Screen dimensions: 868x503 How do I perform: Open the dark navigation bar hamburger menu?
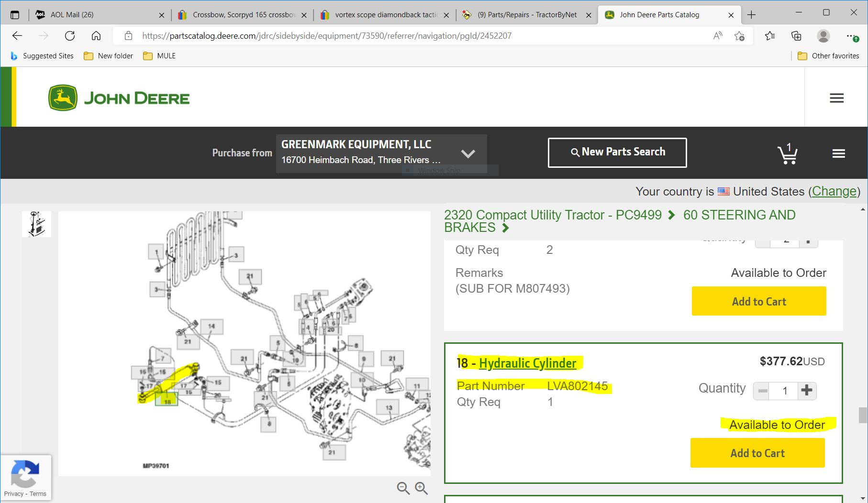[838, 153]
